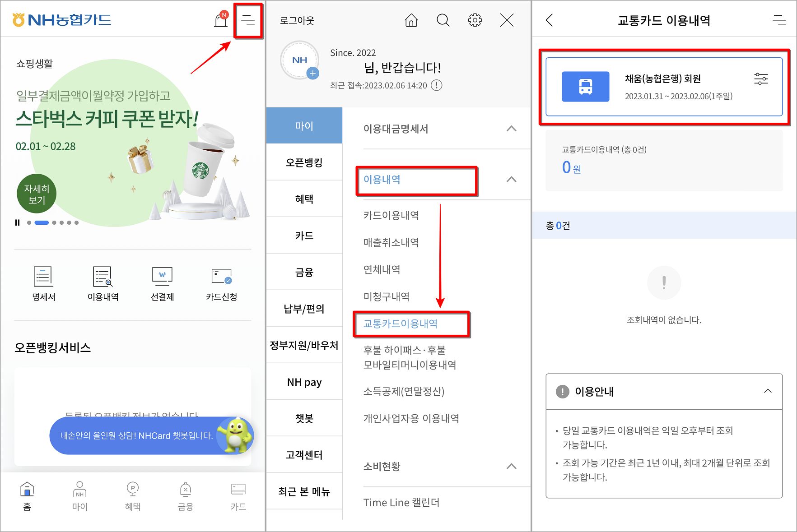Select 마이 in bottom navigation bar
797x532 pixels.
point(80,496)
